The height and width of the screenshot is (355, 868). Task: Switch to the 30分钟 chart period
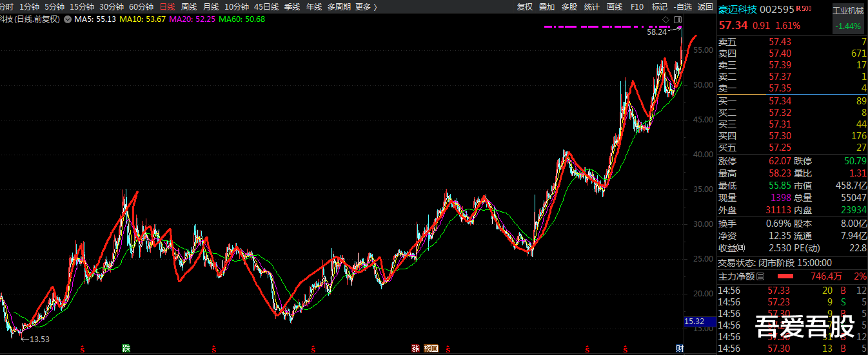[111, 6]
